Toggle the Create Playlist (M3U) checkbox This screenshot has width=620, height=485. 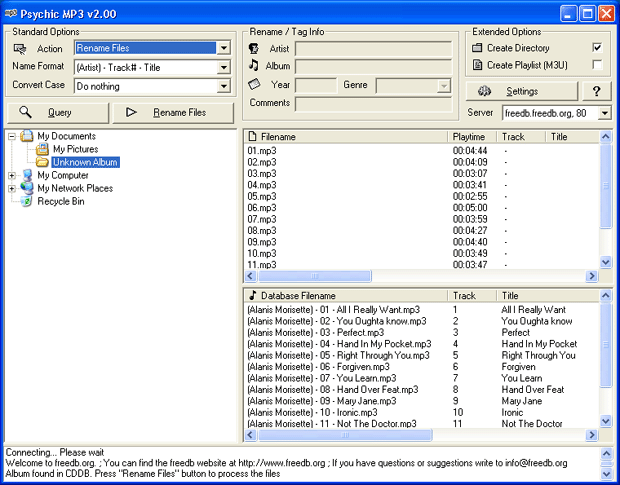597,65
